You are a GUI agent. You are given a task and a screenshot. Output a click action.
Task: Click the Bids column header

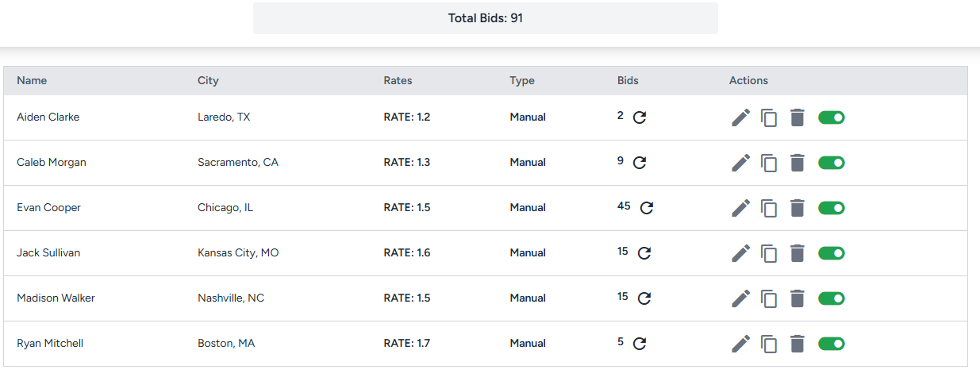pos(628,80)
